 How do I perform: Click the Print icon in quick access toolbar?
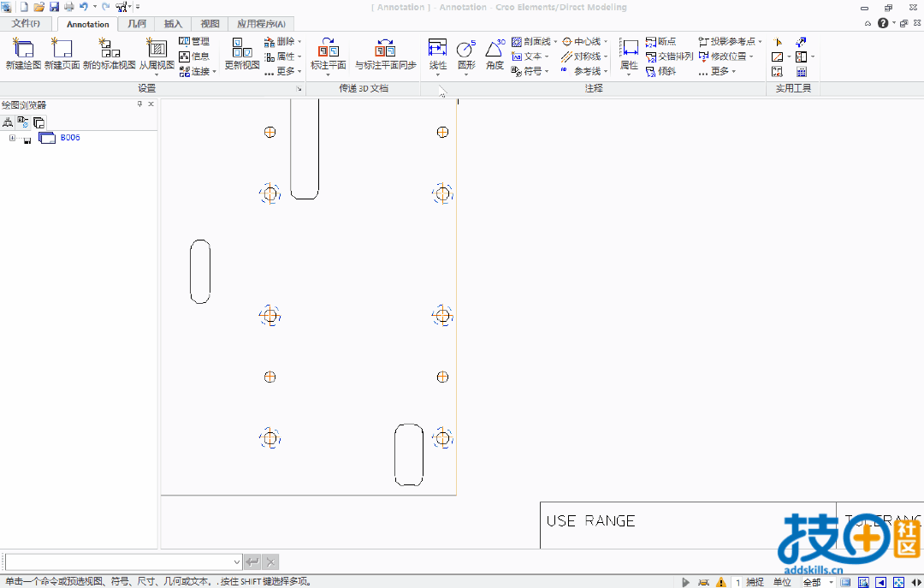[x=69, y=7]
